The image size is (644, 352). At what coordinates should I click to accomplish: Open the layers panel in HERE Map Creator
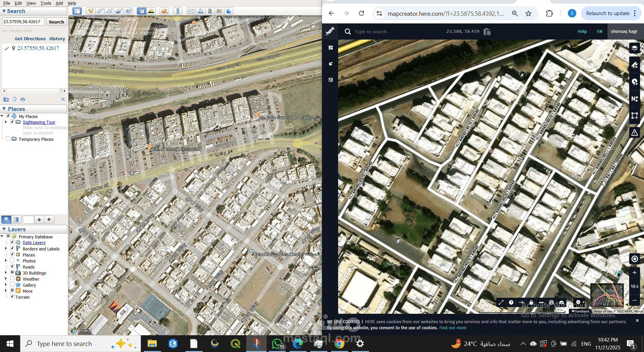[634, 48]
